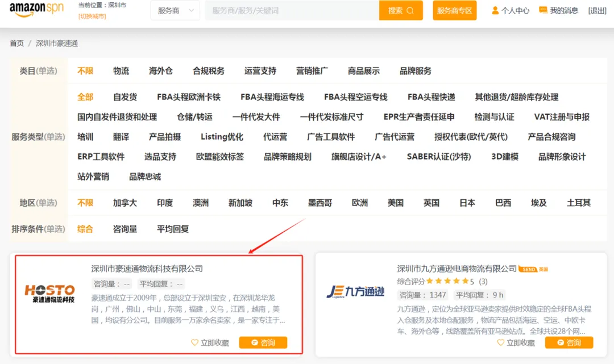This screenshot has width=614, height=364.
Task: Select service type FBA头程欧洲卡铁
Action: tap(188, 97)
